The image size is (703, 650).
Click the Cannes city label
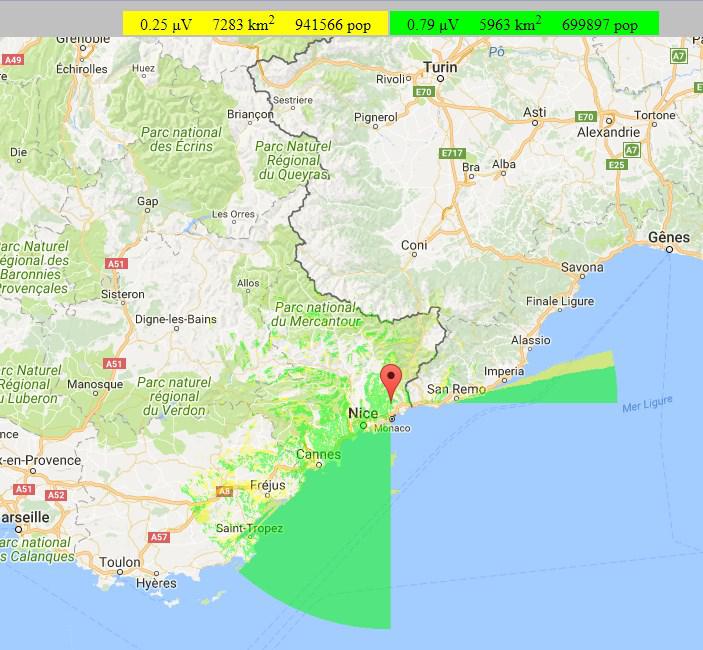click(318, 455)
